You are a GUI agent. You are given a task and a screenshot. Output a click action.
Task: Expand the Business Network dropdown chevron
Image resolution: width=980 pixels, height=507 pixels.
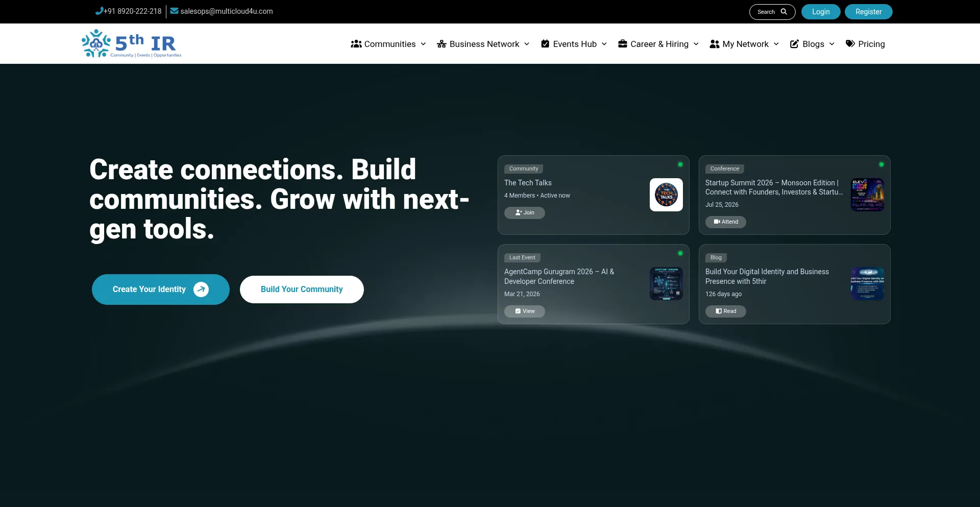tap(527, 44)
